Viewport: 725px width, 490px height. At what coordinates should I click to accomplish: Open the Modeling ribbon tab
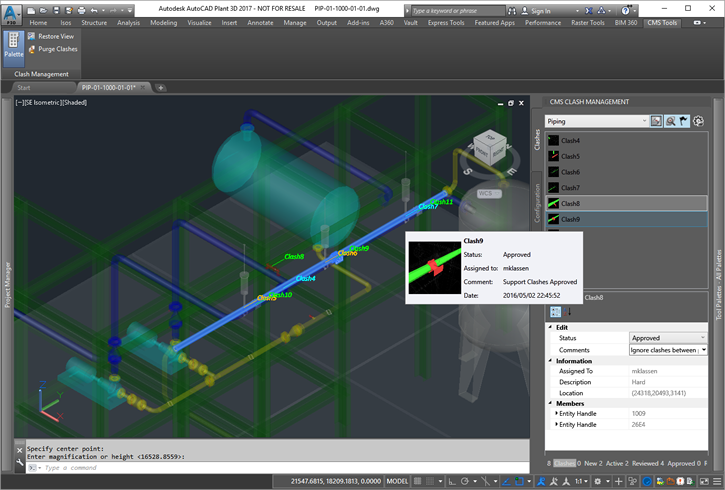point(164,23)
